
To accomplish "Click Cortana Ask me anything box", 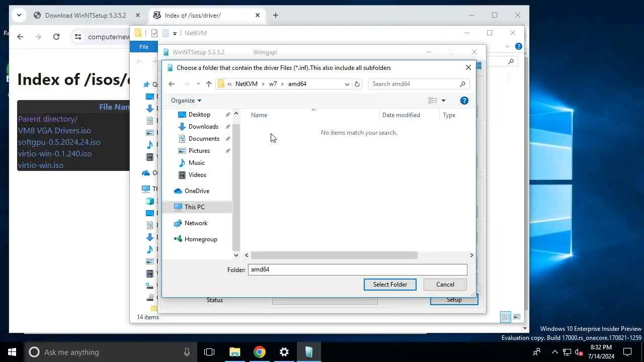I will point(111,352).
